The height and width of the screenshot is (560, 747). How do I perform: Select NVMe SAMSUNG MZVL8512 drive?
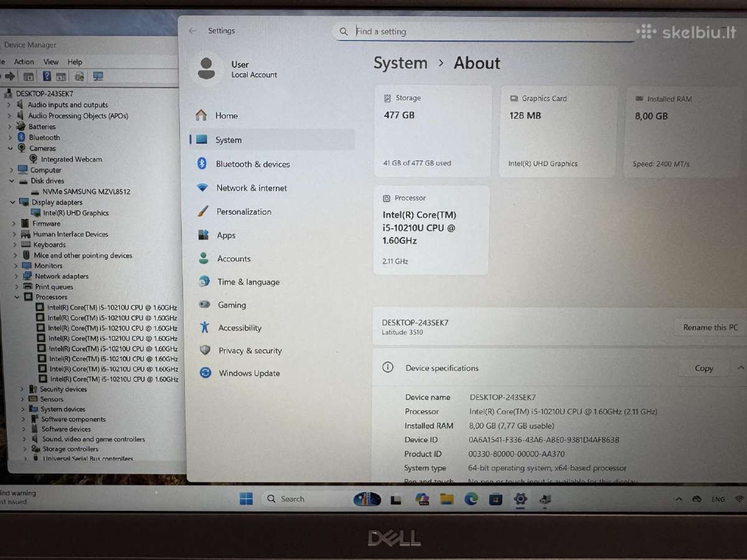point(87,192)
